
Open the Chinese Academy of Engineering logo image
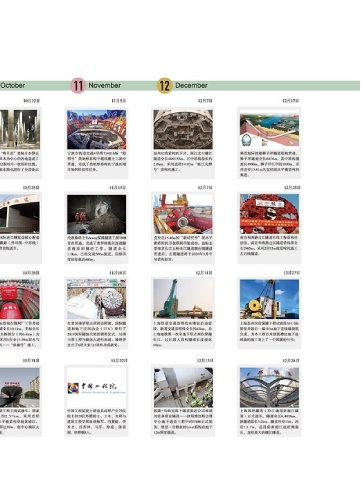(x=96, y=387)
